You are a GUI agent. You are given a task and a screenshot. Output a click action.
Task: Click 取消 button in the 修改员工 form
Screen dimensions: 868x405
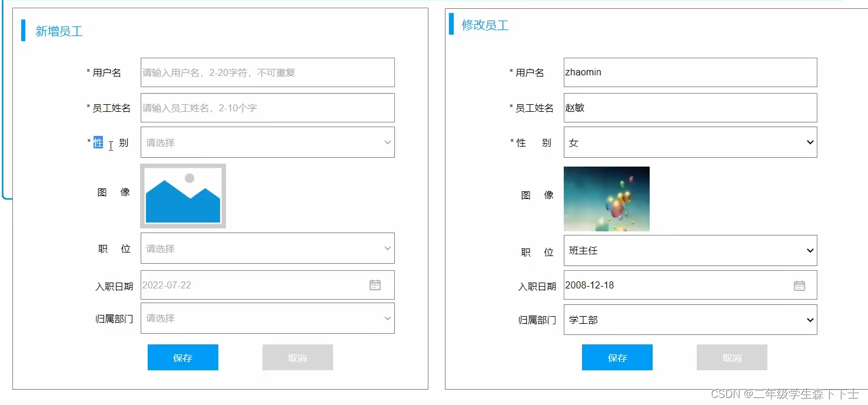(731, 357)
